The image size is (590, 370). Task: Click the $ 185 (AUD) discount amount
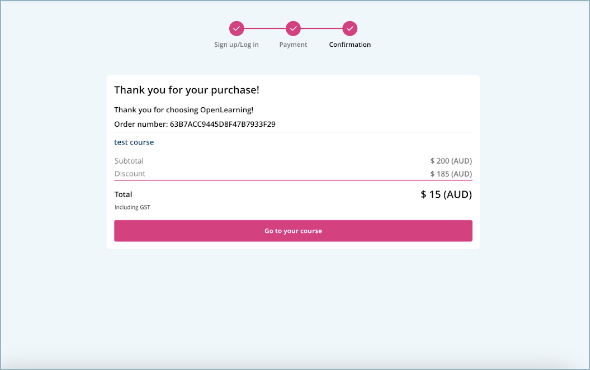(451, 174)
